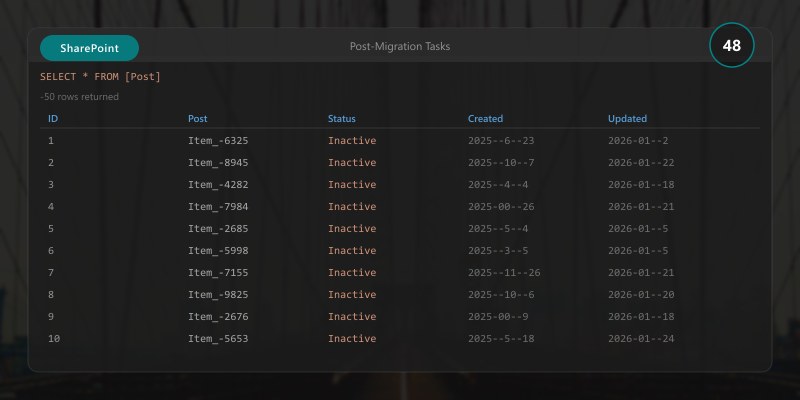The width and height of the screenshot is (800, 400).
Task: Click the Post-Migration Tasks title
Action: tap(400, 46)
